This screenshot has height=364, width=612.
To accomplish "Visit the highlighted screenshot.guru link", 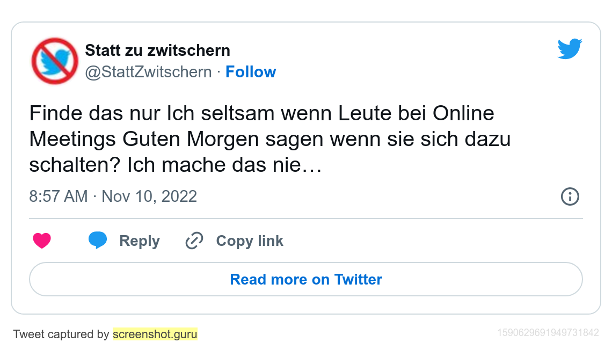I will coord(155,334).
